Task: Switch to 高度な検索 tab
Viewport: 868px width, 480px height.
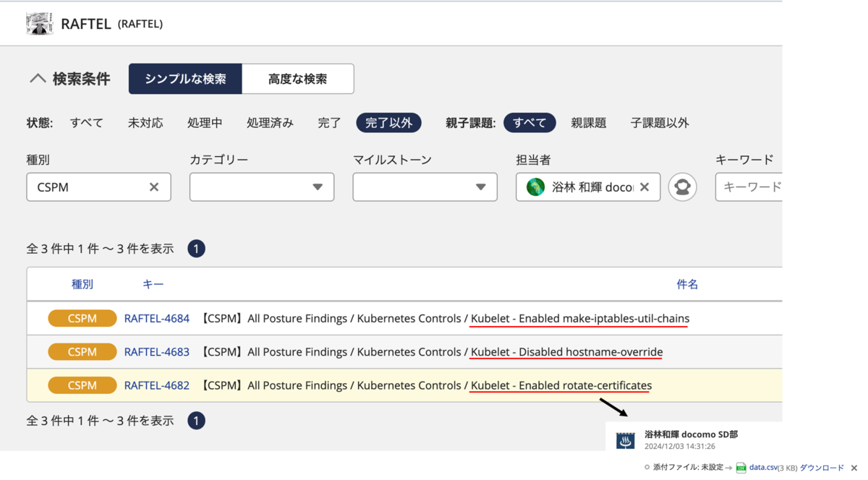Action: pos(298,79)
